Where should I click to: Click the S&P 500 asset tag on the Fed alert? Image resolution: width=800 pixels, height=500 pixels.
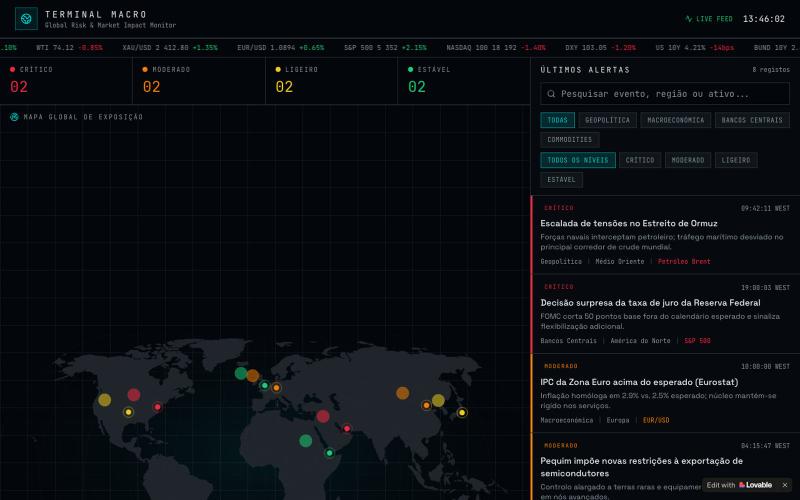tap(697, 341)
